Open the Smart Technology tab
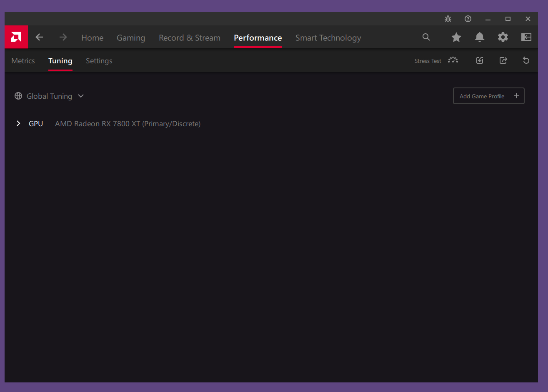This screenshot has height=392, width=548. (x=328, y=38)
